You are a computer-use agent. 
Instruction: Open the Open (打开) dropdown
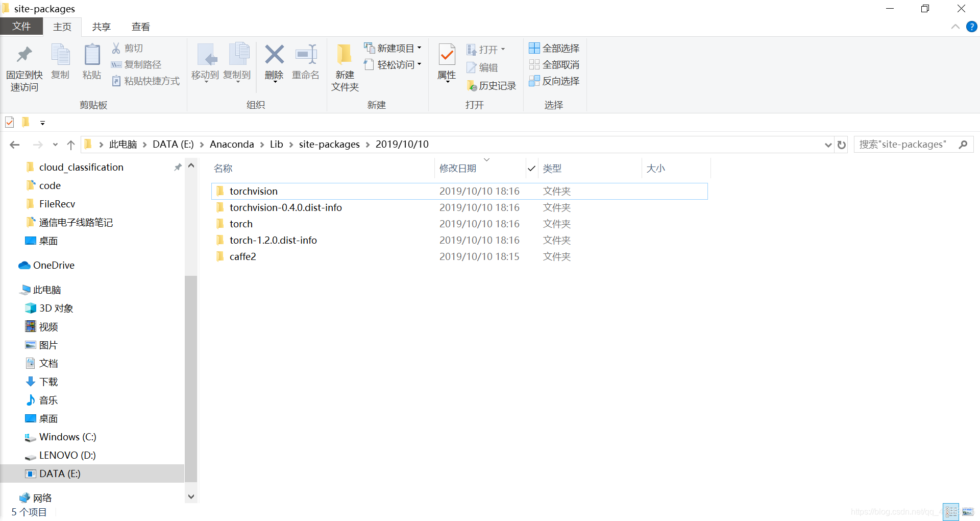tap(486, 50)
